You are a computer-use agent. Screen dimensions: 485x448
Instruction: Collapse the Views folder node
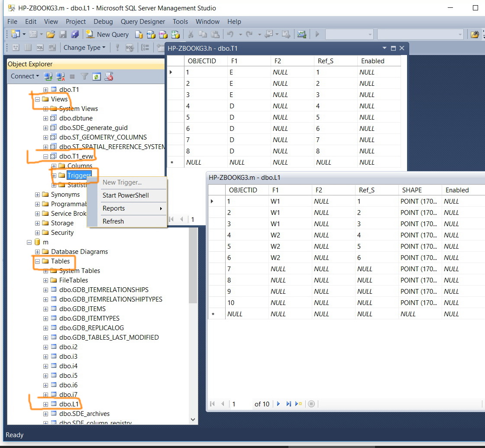[x=37, y=99]
